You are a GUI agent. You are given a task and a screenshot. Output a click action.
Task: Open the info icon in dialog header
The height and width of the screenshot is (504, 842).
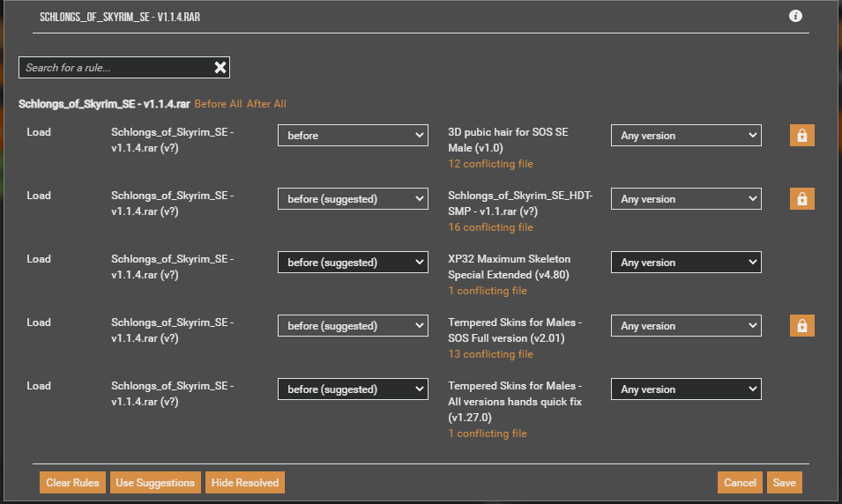795,16
